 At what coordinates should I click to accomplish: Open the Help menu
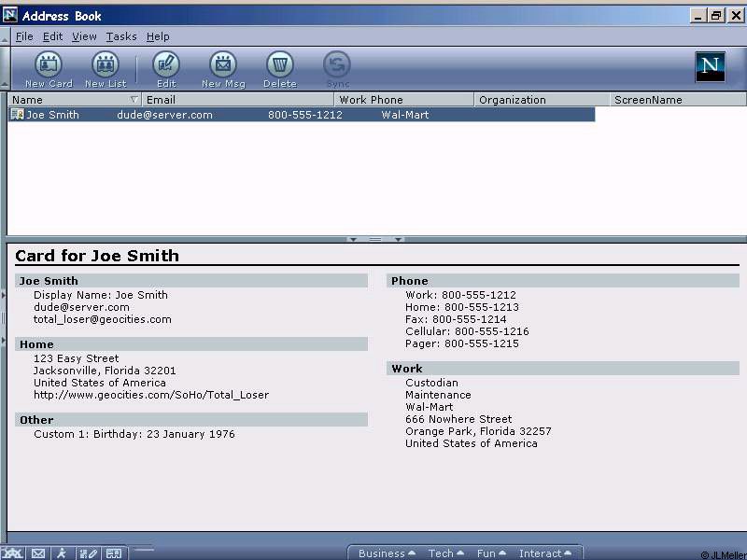coord(158,36)
